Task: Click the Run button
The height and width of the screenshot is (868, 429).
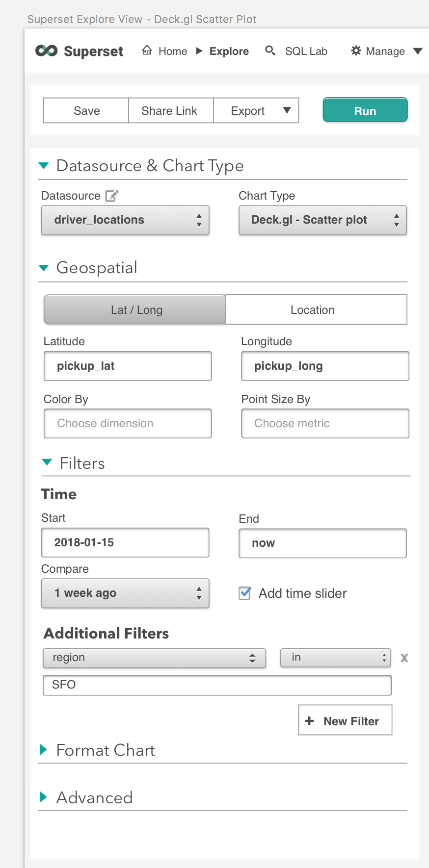Action: (x=365, y=110)
